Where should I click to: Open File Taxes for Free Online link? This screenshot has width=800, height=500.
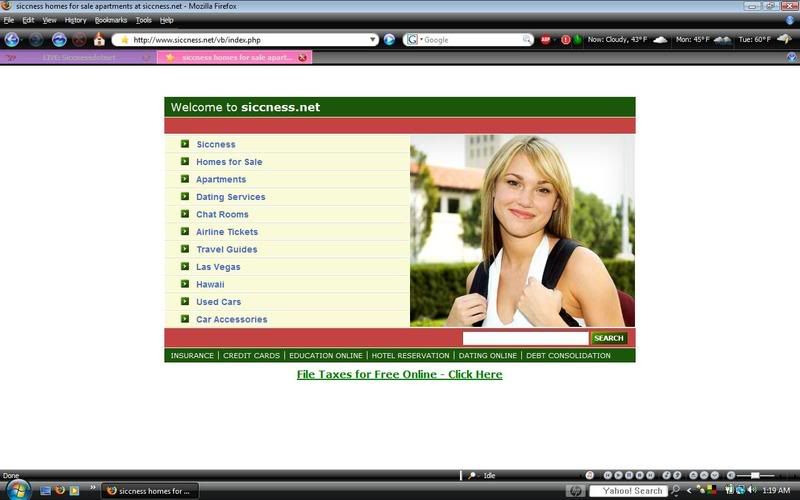click(x=399, y=375)
